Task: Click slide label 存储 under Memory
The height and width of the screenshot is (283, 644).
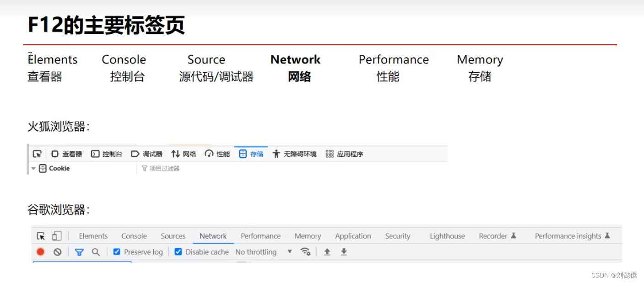Action: coord(480,77)
